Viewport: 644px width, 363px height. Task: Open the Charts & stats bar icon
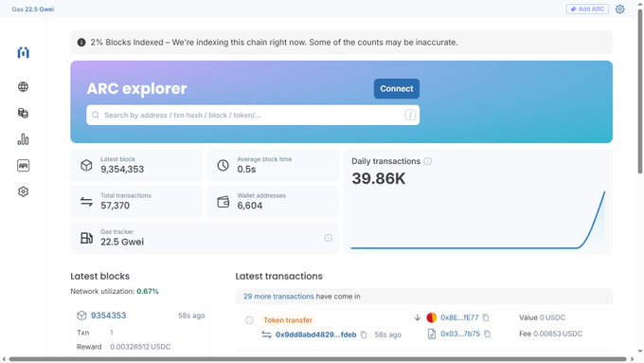[x=23, y=139]
